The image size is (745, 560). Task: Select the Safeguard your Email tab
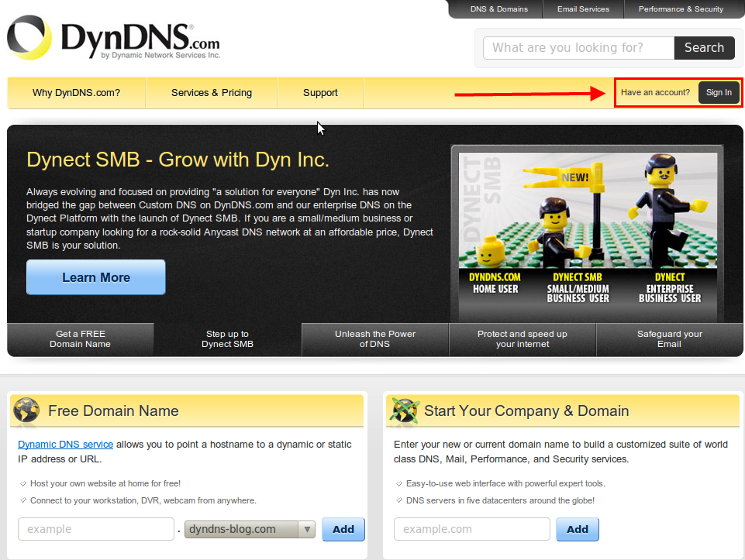tap(670, 339)
